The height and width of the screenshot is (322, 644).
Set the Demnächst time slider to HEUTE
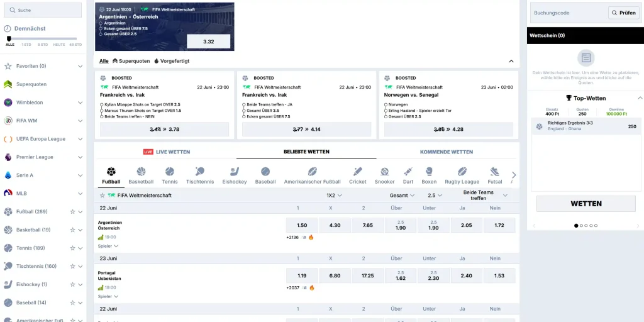58,45
